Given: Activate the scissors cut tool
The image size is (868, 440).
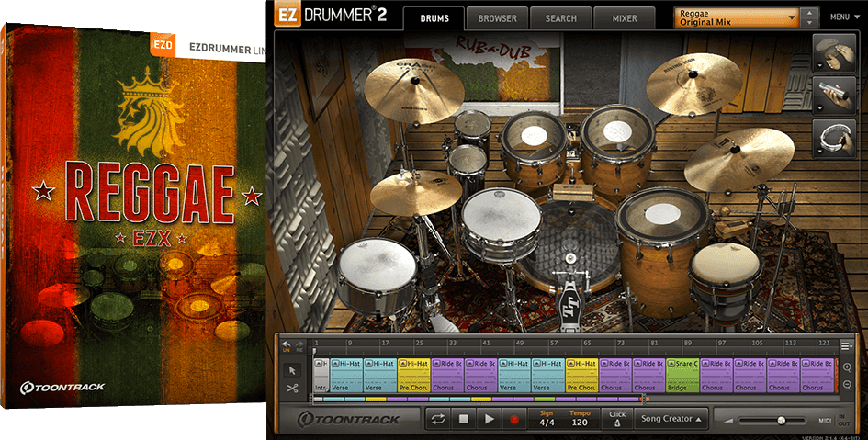Looking at the screenshot, I should point(292,388).
